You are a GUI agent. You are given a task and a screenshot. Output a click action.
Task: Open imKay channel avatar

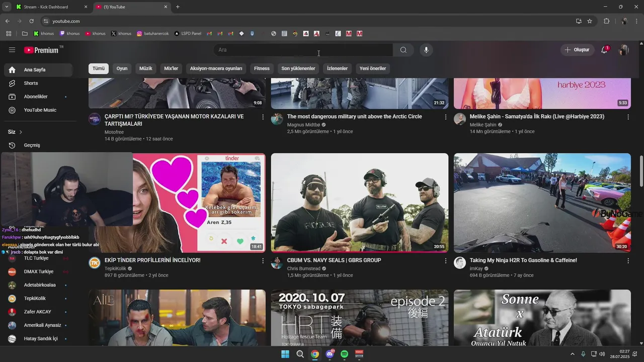460,263
